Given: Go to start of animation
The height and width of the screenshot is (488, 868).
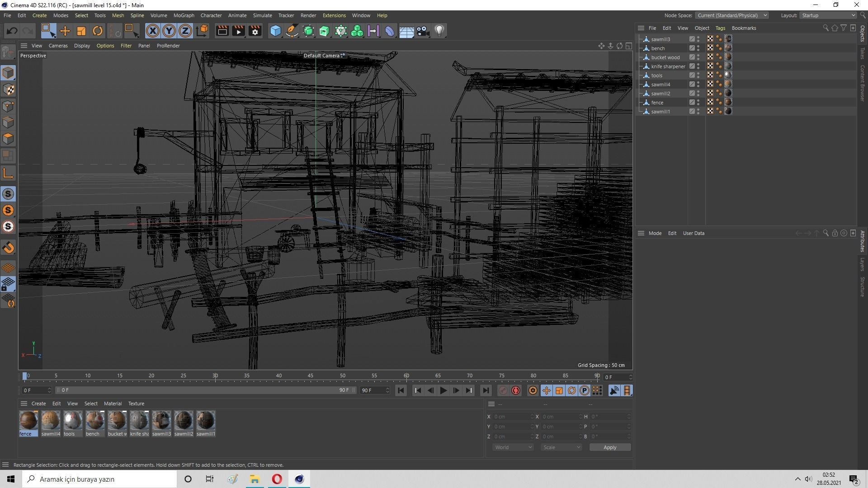Looking at the screenshot, I should click(401, 390).
